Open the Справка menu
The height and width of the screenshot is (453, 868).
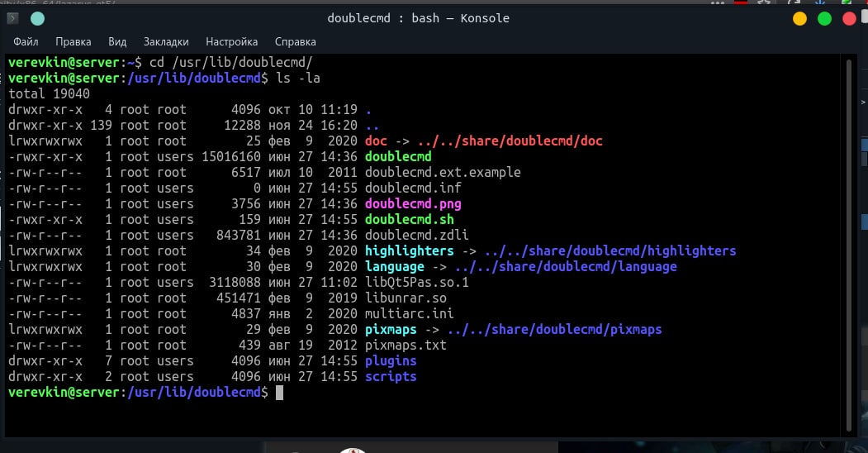(295, 42)
